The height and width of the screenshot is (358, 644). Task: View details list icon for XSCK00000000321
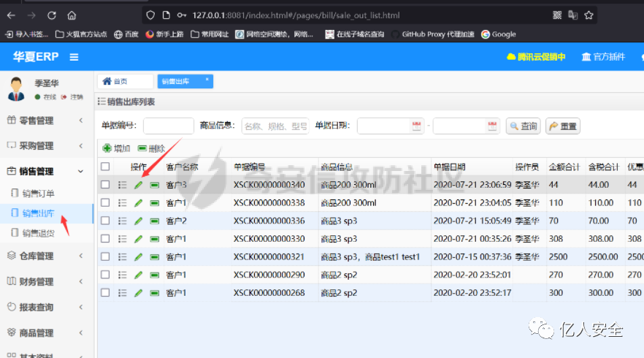123,257
